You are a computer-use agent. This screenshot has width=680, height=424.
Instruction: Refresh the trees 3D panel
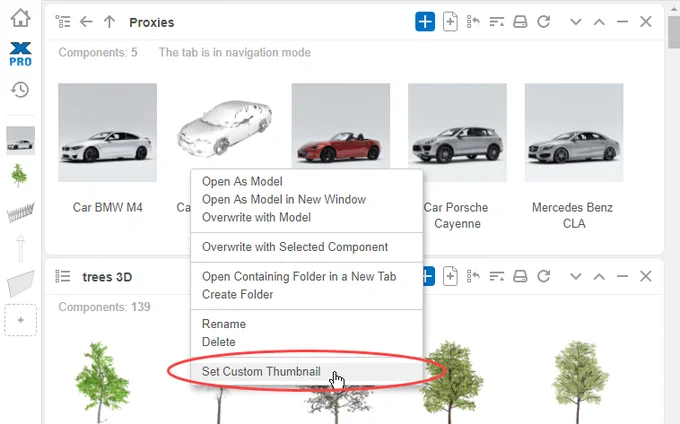543,276
